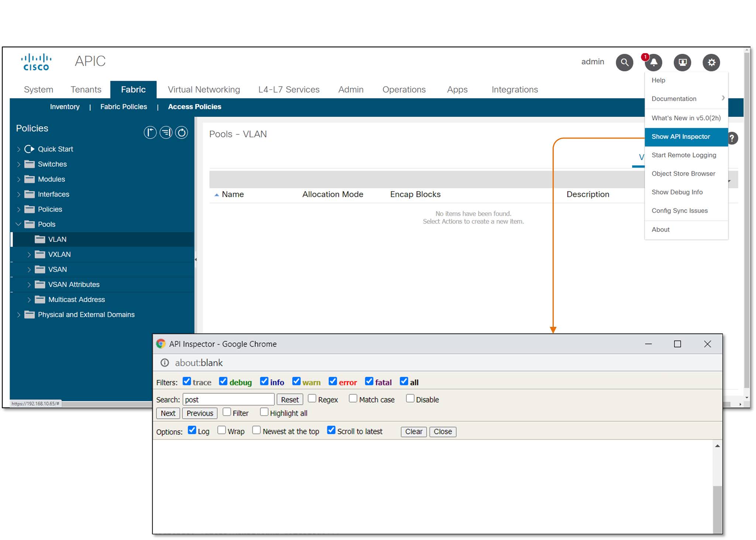Open the Documentation submenu
Viewport: 756px width, 540px height.
pos(674,99)
